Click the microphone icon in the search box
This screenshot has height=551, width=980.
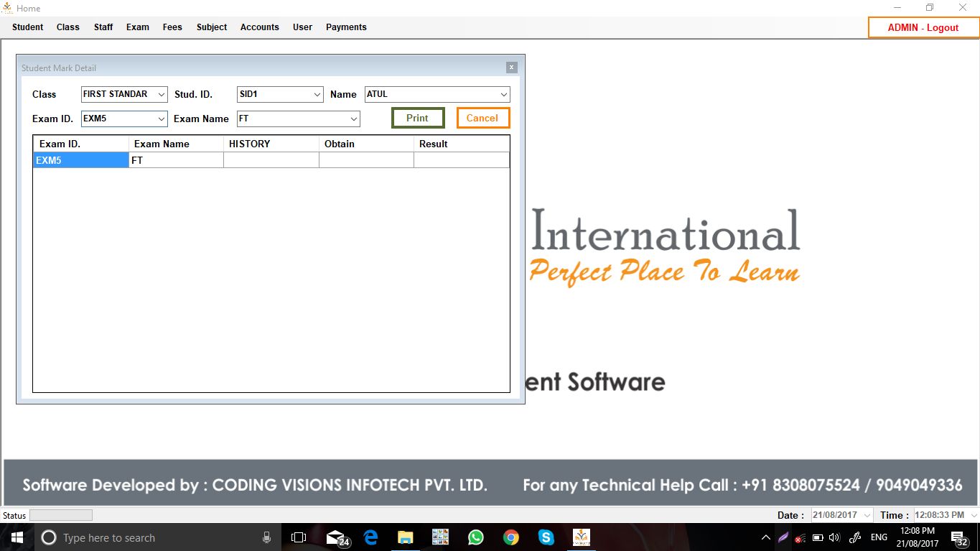coord(266,537)
